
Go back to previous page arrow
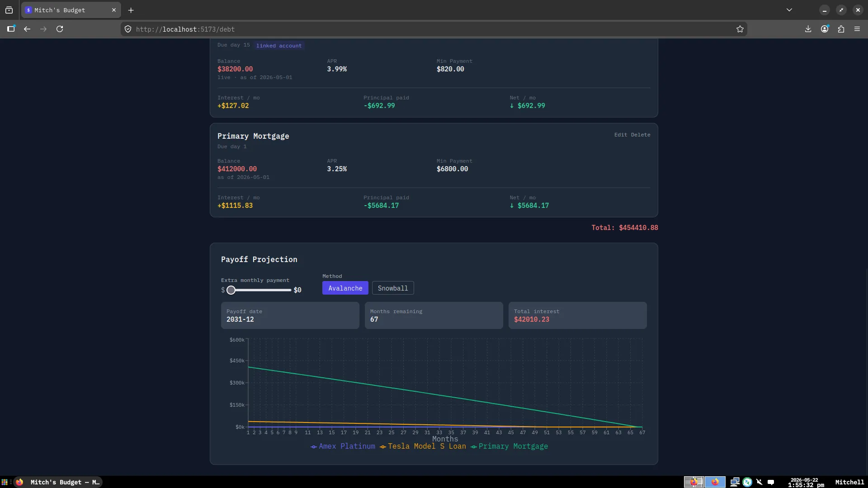pos(27,29)
